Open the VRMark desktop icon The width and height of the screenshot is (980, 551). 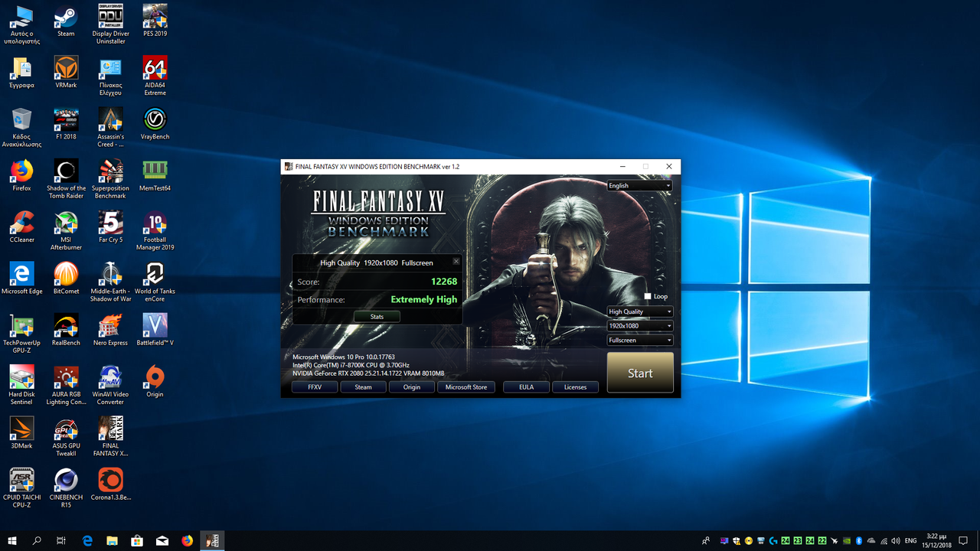click(66, 73)
